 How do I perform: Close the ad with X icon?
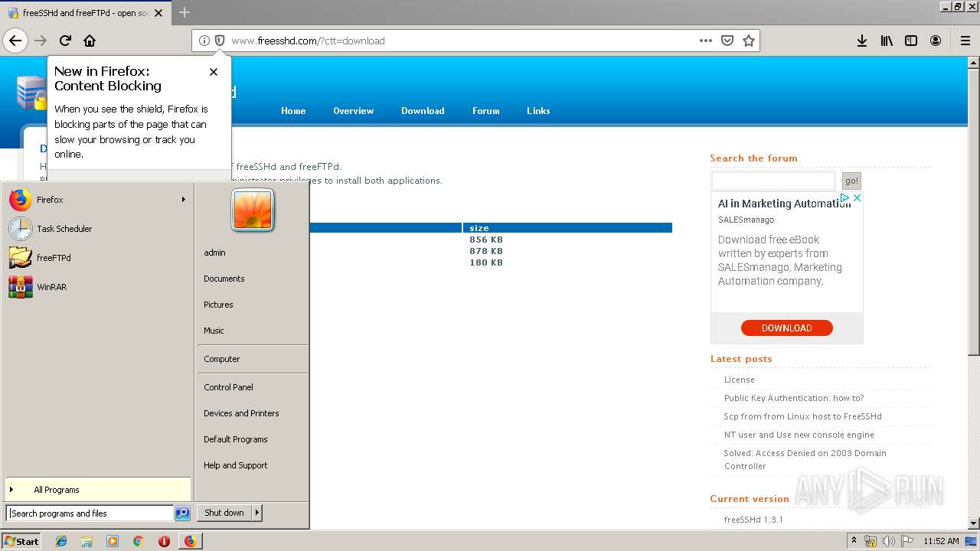coord(857,197)
